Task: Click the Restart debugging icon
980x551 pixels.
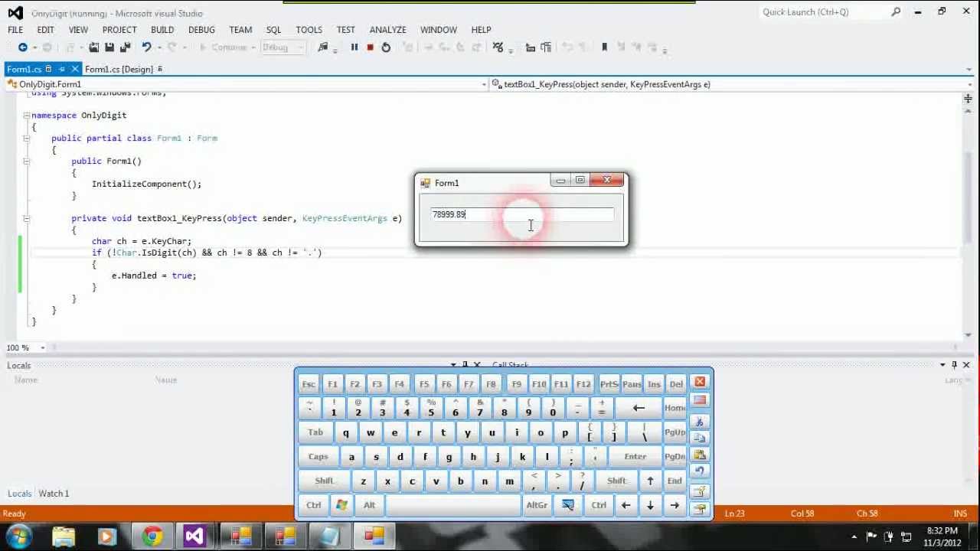Action: pos(386,47)
